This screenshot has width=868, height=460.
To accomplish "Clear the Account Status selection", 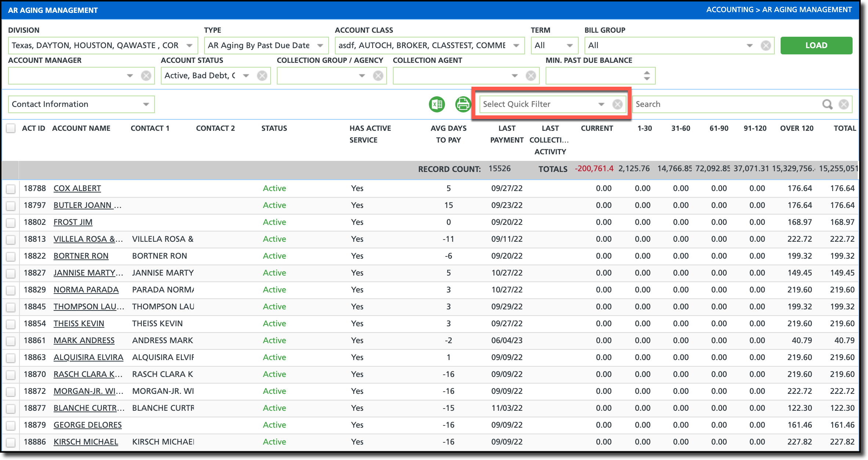I will tap(262, 76).
